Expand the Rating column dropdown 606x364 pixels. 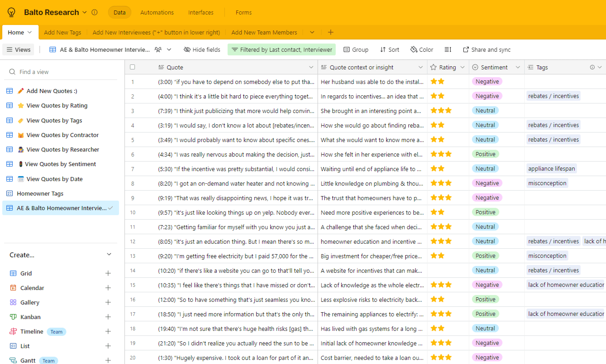click(x=462, y=67)
